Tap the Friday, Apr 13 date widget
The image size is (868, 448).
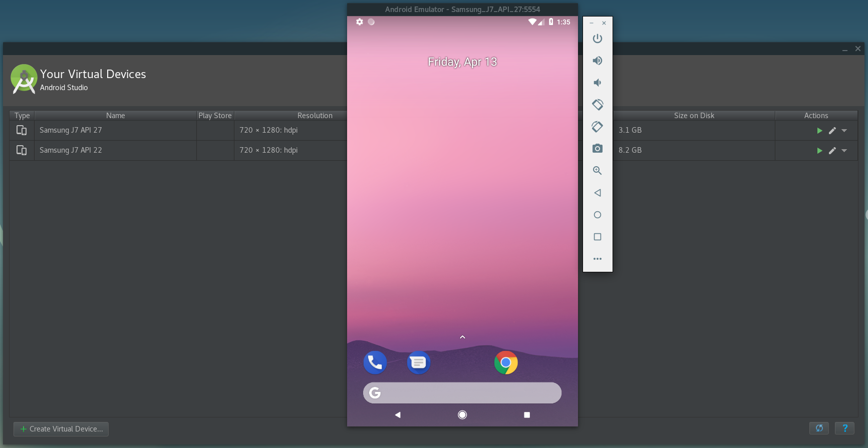(x=462, y=62)
